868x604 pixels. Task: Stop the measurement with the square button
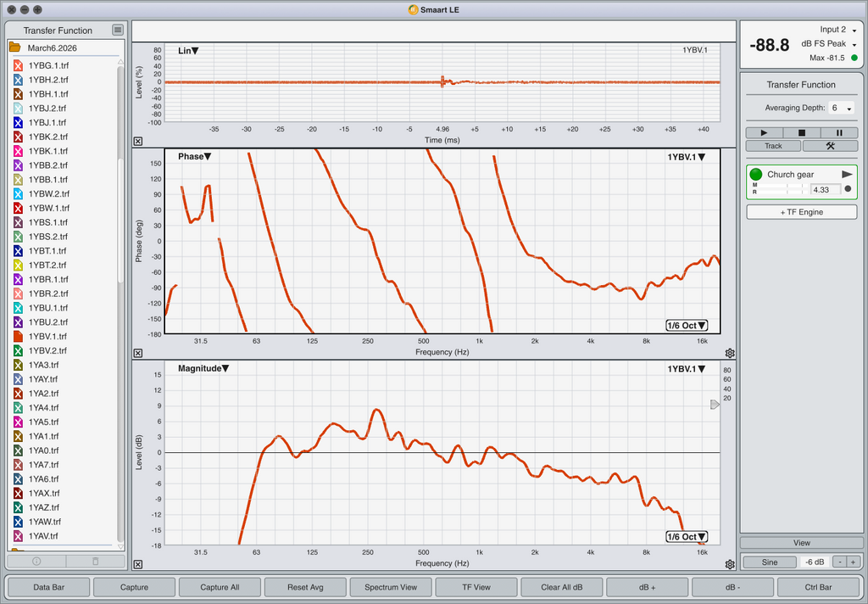802,133
